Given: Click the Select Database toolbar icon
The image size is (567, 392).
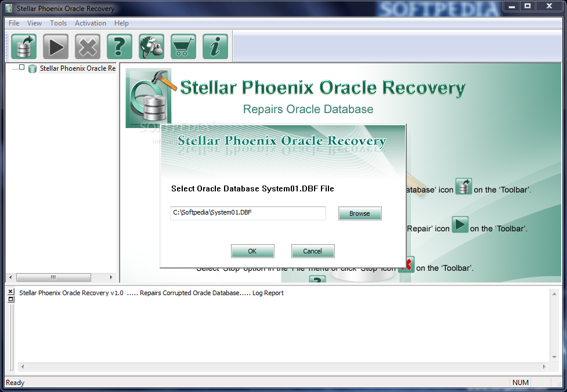Looking at the screenshot, I should pyautogui.click(x=24, y=46).
